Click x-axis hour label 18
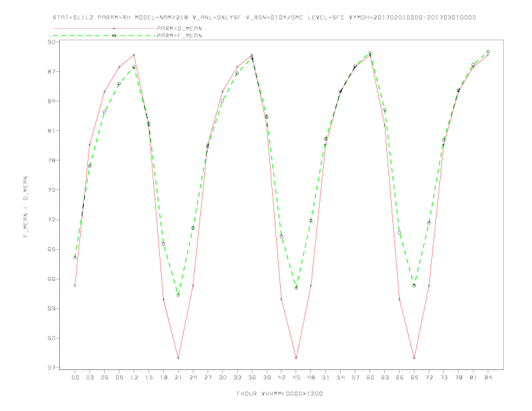Image resolution: width=532 pixels, height=411 pixels. click(x=163, y=377)
